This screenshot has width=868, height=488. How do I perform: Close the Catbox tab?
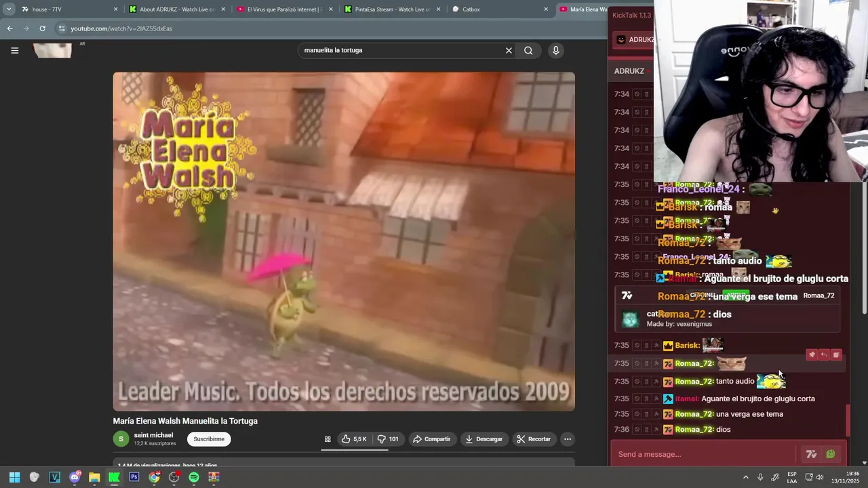[x=546, y=9]
